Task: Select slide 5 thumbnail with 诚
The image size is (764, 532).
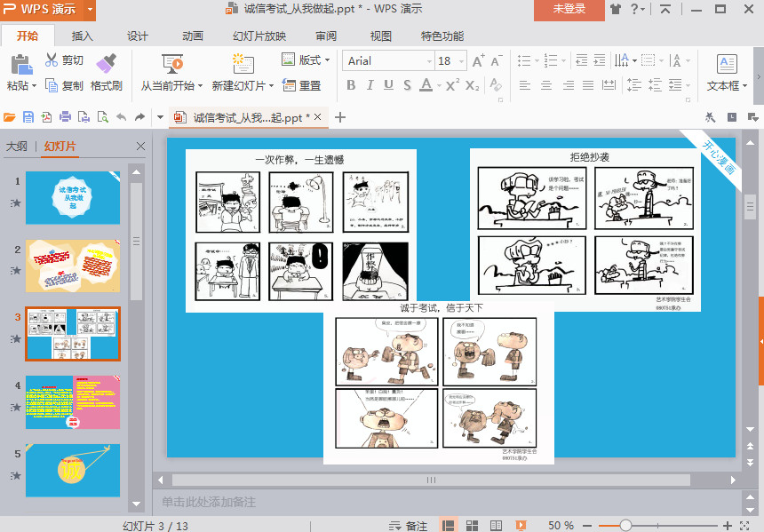Action: tap(73, 471)
